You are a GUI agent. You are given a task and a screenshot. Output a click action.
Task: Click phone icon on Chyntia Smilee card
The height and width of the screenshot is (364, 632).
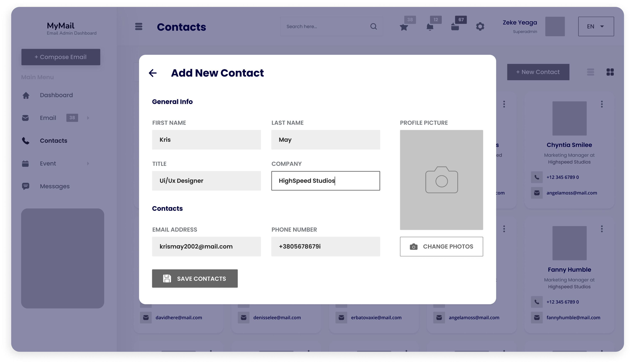[537, 177]
